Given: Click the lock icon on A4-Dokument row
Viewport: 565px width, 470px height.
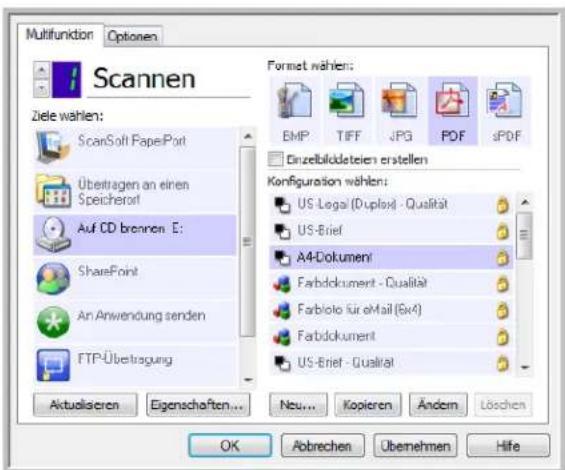Looking at the screenshot, I should [x=502, y=258].
